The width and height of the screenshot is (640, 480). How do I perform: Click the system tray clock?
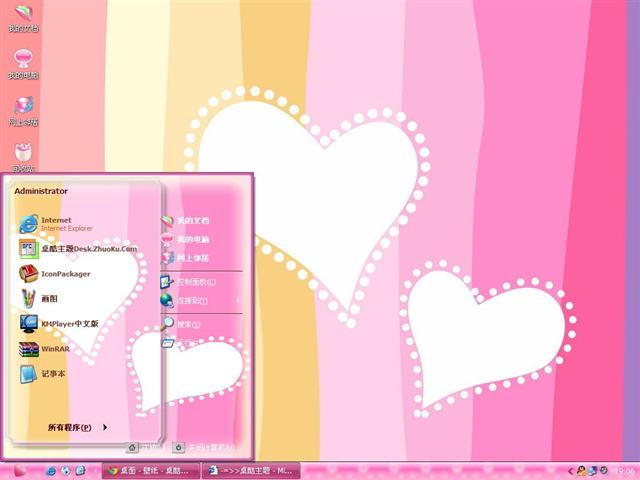click(623, 471)
